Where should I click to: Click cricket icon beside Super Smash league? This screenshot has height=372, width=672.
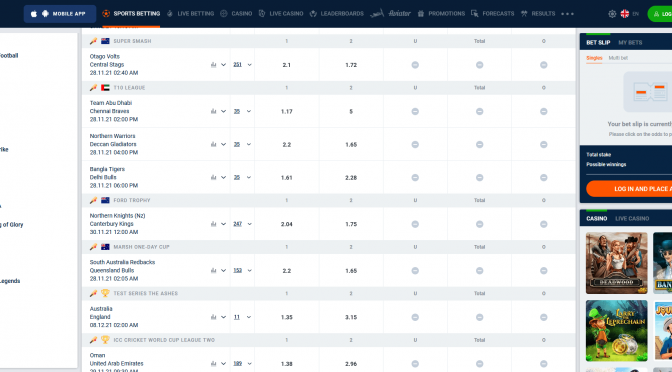[x=93, y=41]
